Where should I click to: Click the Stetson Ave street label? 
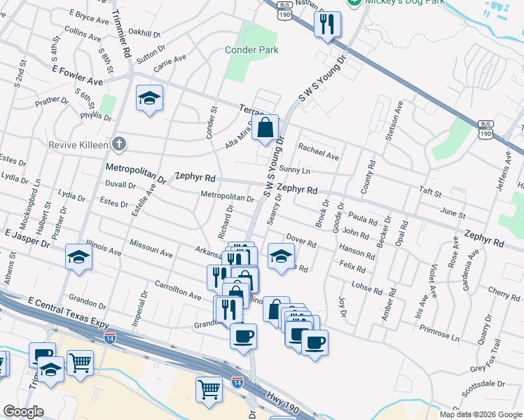pyautogui.click(x=394, y=120)
